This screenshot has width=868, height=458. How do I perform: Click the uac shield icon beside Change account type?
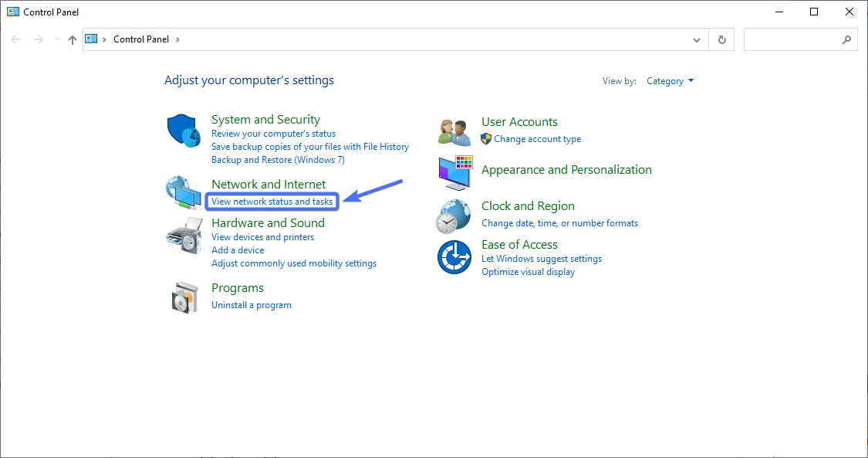(486, 139)
